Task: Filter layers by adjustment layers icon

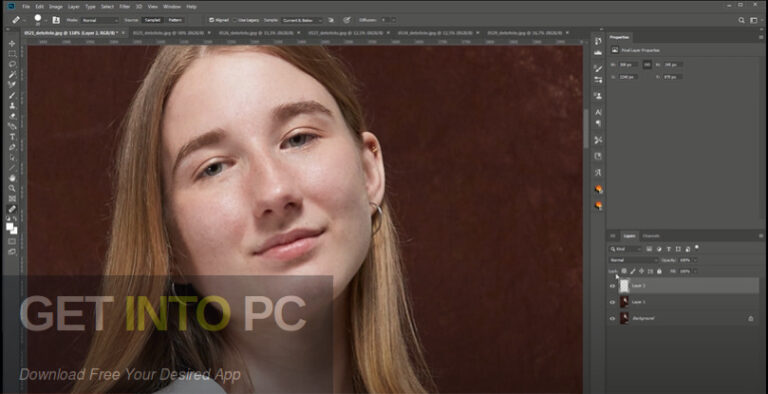Action: click(x=659, y=249)
